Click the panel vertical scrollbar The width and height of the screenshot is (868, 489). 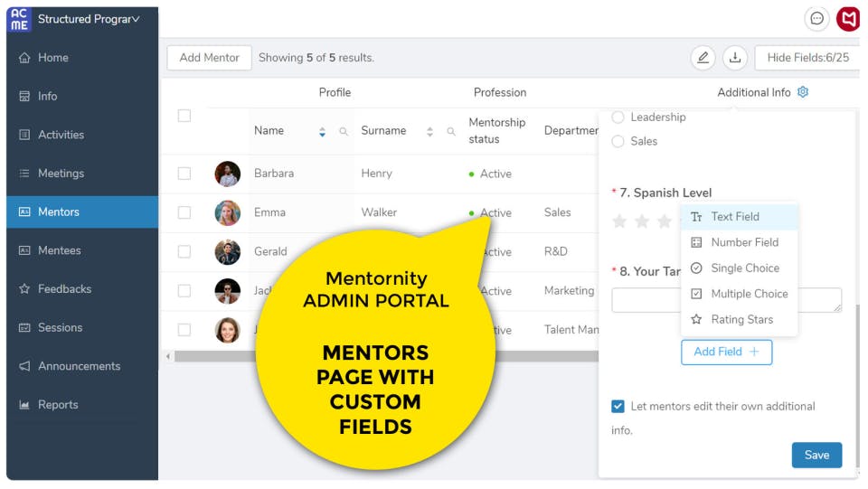click(857, 387)
